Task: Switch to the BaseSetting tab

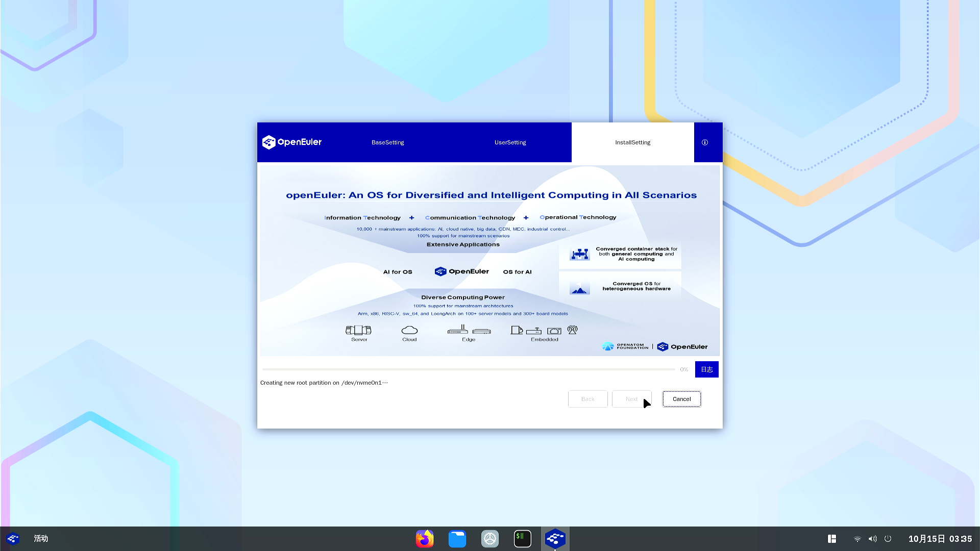Action: coord(387,142)
